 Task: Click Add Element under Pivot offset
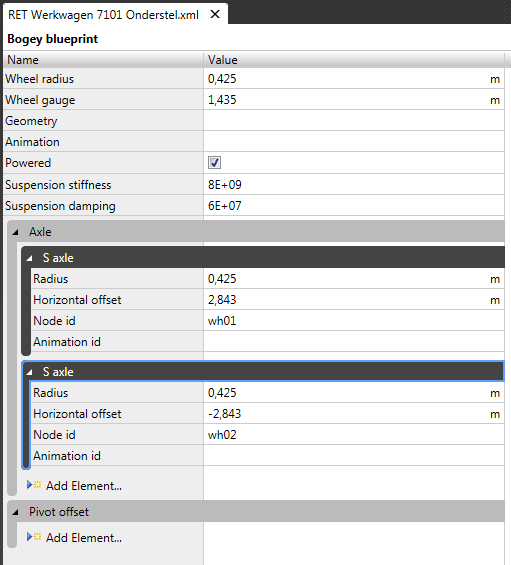coord(84,538)
